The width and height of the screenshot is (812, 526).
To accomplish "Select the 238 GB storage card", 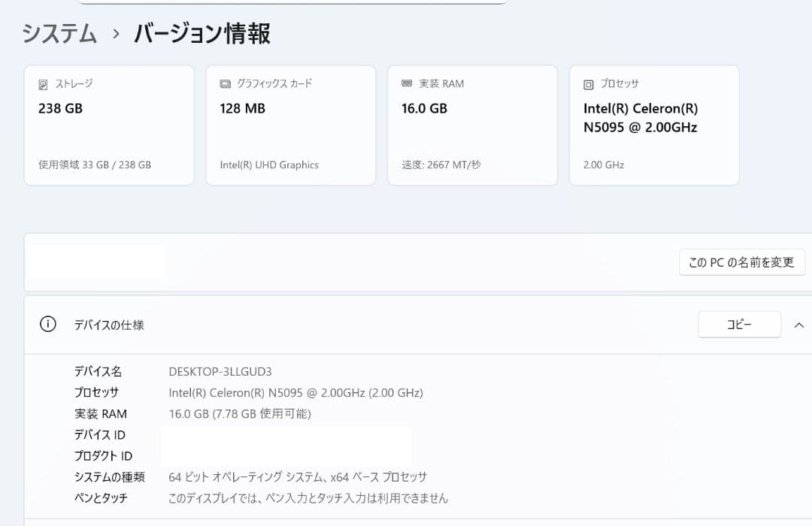I will pyautogui.click(x=108, y=124).
